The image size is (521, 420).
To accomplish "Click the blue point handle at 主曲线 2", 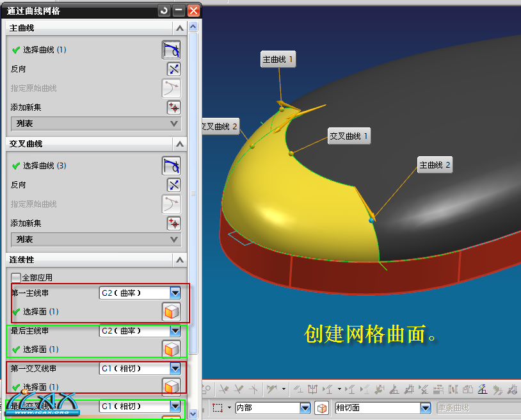I will (x=371, y=220).
